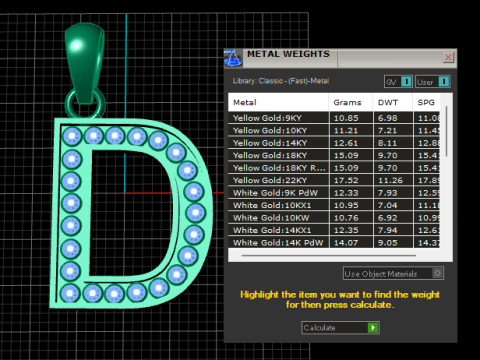480x360 pixels.
Task: Select the Yellow Gold:10KY row
Action: pos(334,130)
